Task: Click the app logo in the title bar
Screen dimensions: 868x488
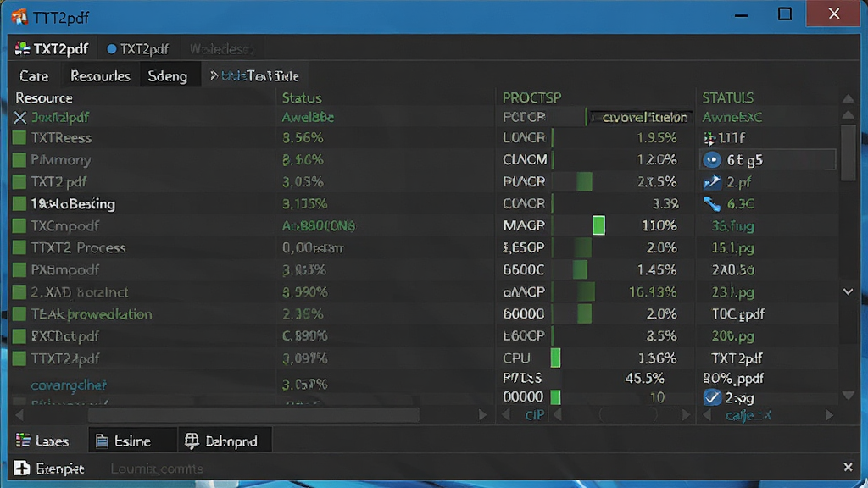Action: 19,17
